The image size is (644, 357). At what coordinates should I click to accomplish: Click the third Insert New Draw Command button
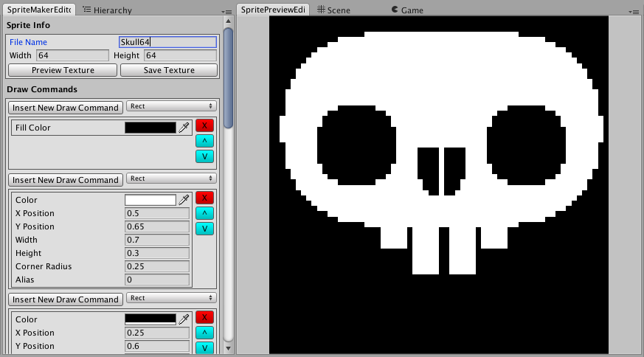(x=66, y=299)
